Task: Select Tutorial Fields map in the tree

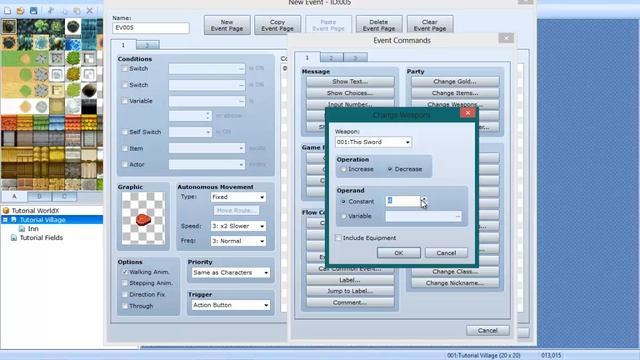Action: [x=41, y=238]
